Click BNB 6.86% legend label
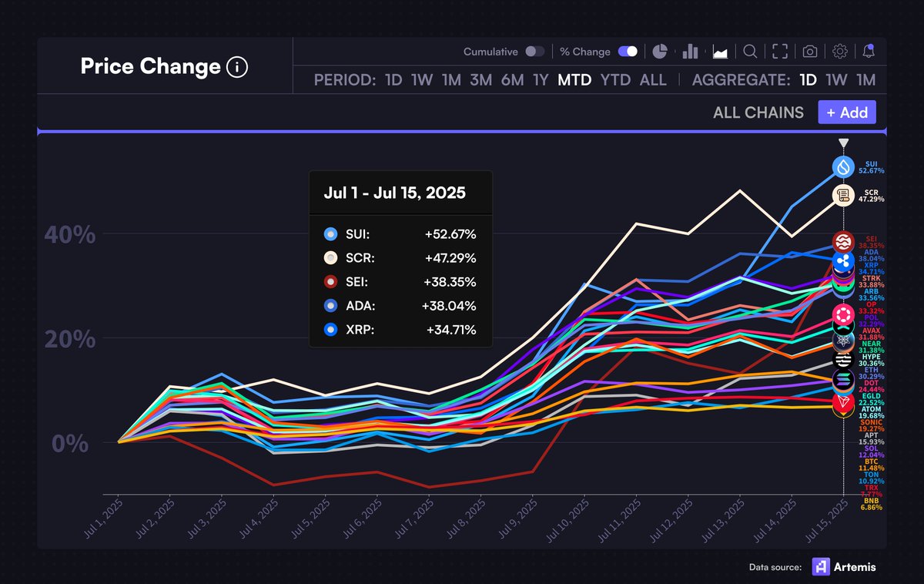The image size is (924, 584). point(870,505)
